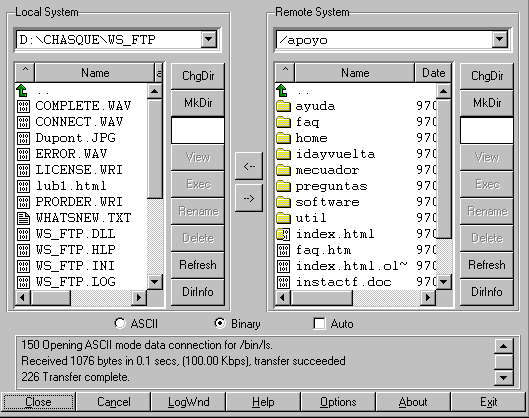Click the remote MkDir button

tap(487, 103)
